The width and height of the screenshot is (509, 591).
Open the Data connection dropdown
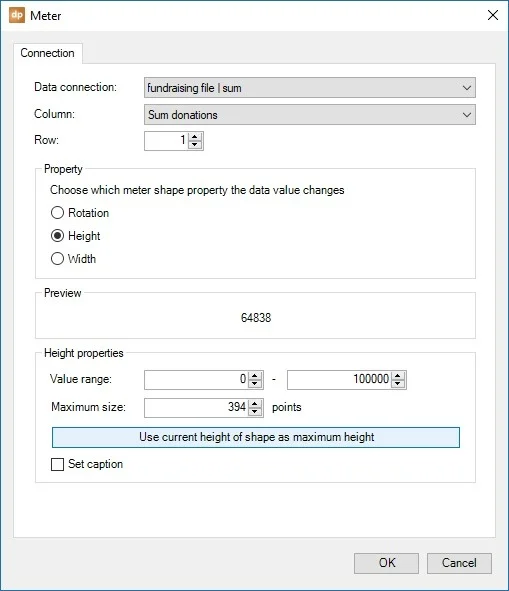click(x=310, y=88)
